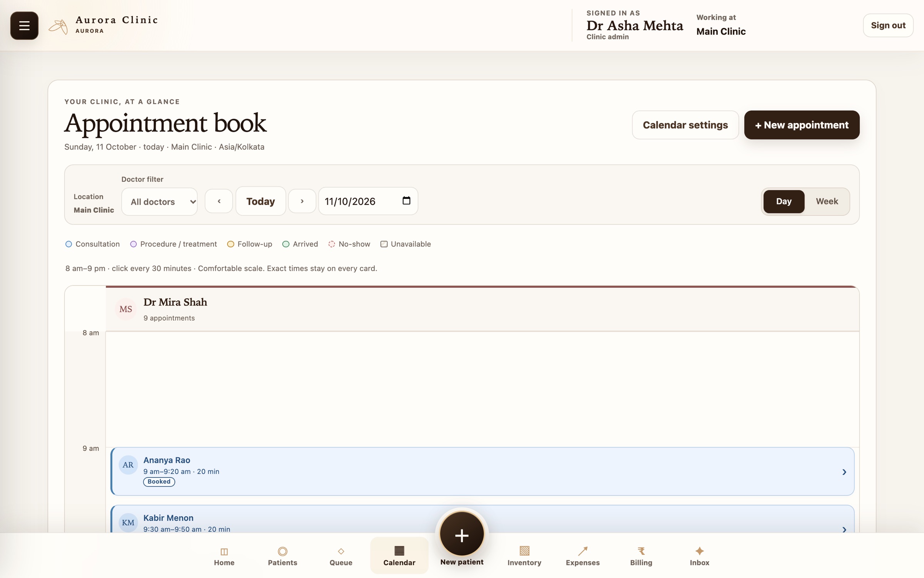Click the AR avatar on Ananya Rao card
The image size is (924, 578).
point(128,465)
